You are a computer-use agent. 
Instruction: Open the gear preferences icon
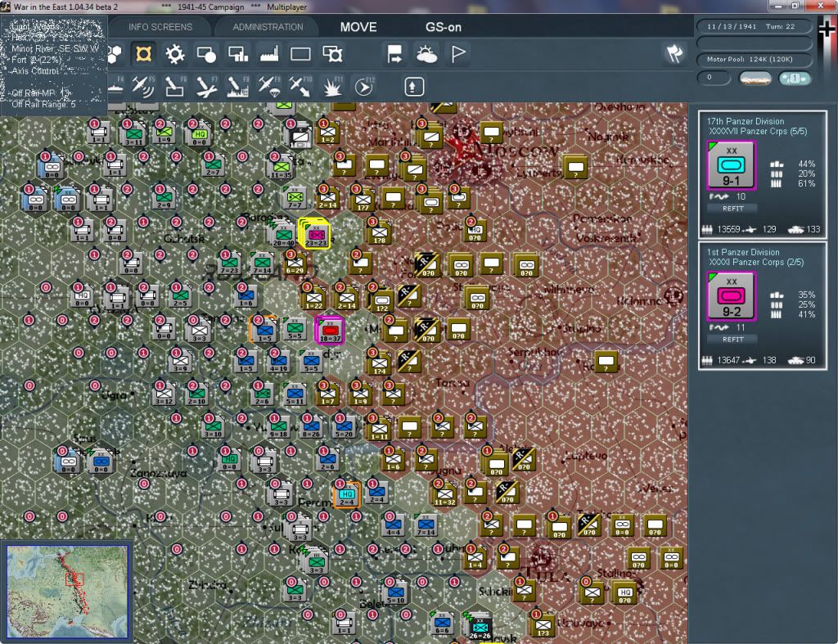point(175,54)
